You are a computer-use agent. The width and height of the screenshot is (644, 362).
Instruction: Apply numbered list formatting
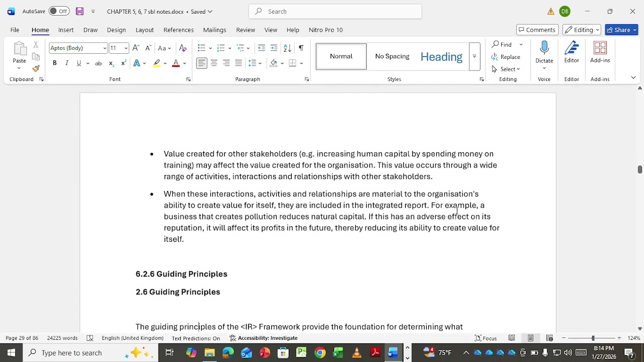tap(220, 48)
